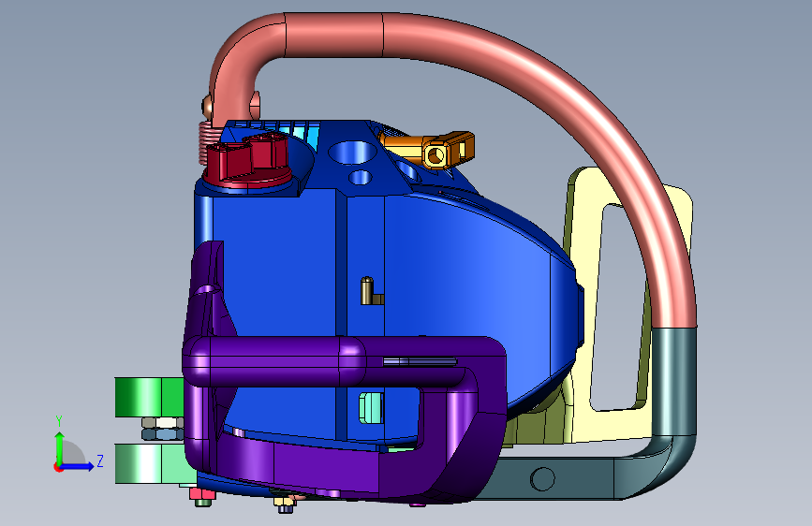Screen dimensions: 812x526
Task: Click the circular hole in the teal base bar
Action: pyautogui.click(x=542, y=478)
